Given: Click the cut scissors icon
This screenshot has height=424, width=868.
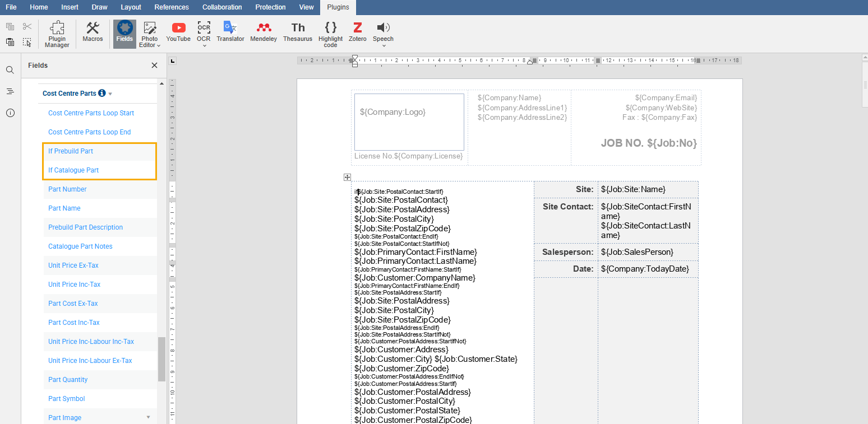Looking at the screenshot, I should tap(27, 26).
